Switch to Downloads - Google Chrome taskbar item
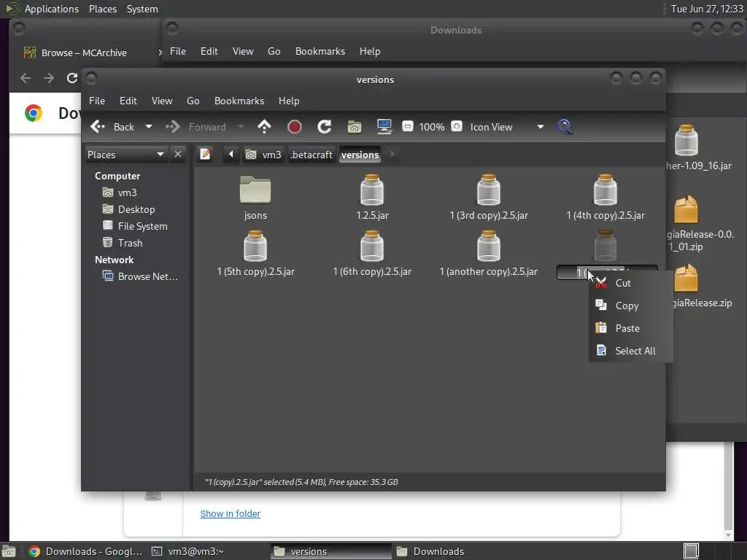 tap(86, 551)
